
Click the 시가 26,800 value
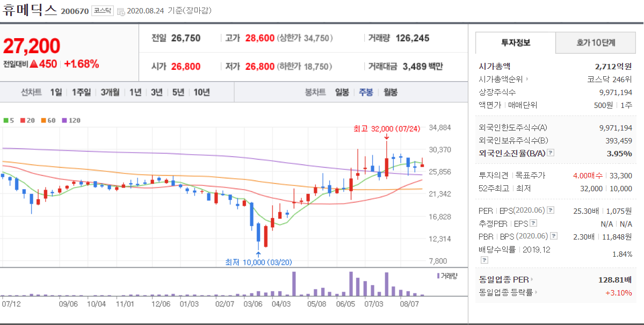[186, 66]
